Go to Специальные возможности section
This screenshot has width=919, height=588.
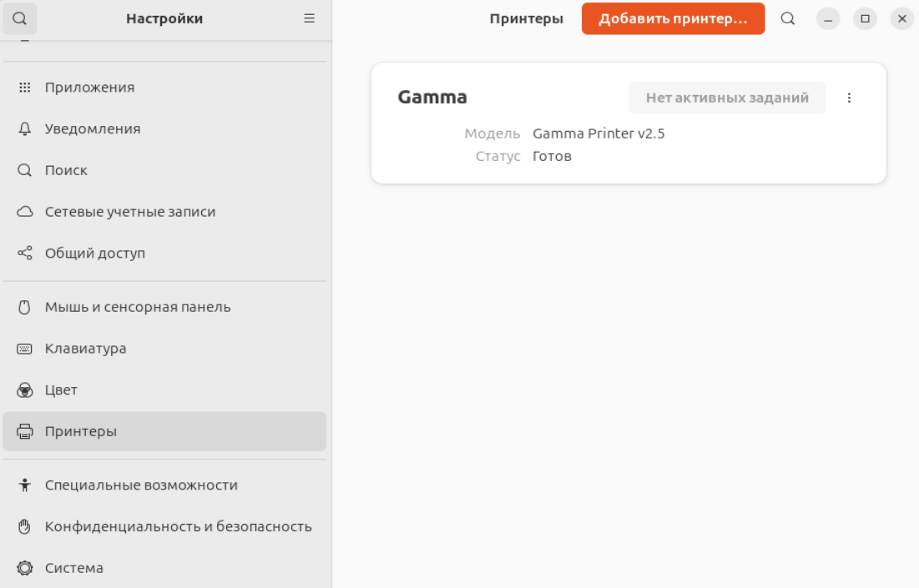coord(141,485)
